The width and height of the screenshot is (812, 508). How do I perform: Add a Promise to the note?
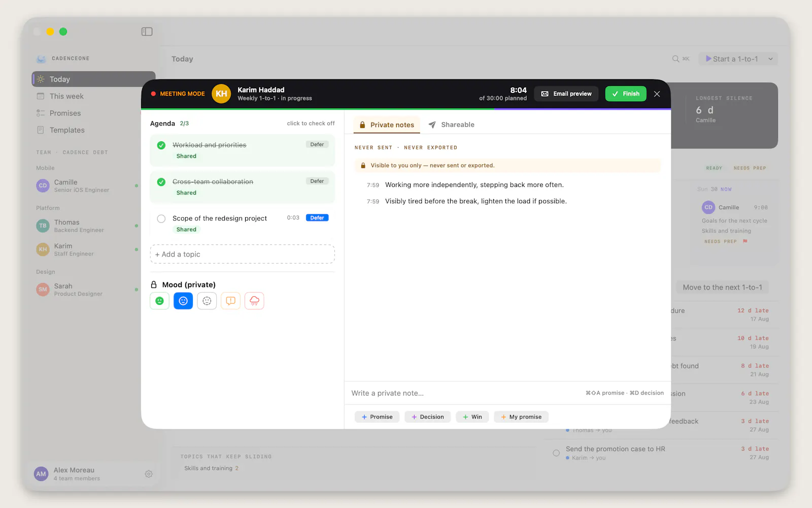click(x=377, y=417)
